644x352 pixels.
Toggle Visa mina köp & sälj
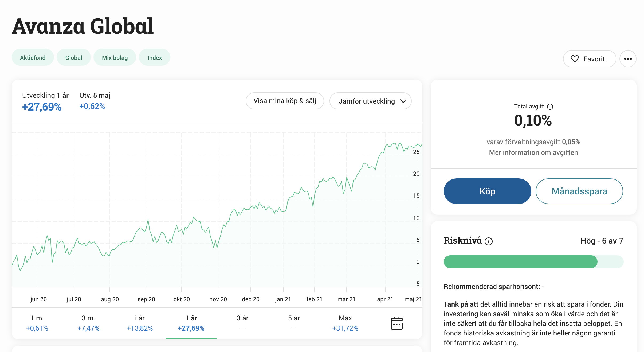(x=285, y=101)
